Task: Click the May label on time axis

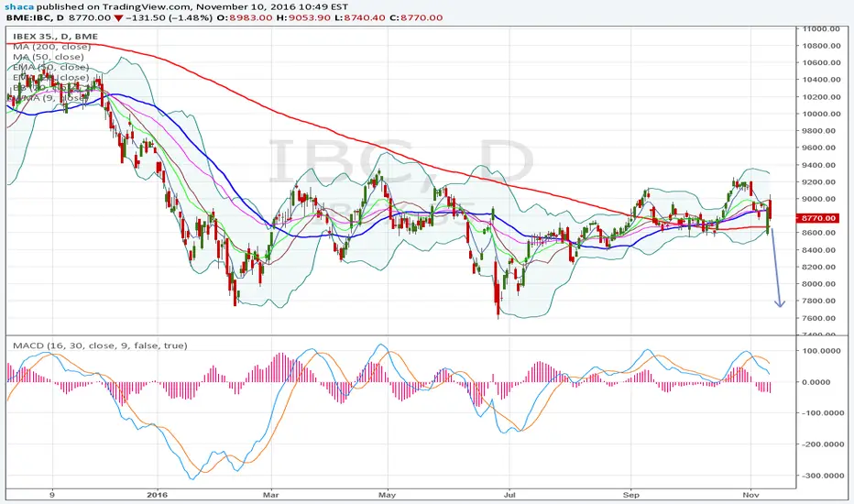Action: click(x=388, y=495)
